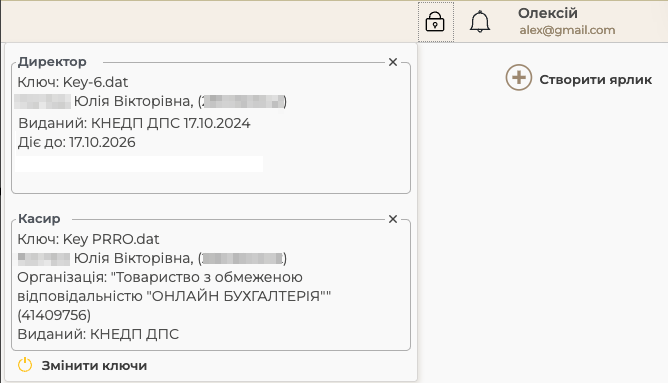Viewport: 668px width, 383px height.
Task: Click the blank white field in Директор card
Action: point(139,164)
